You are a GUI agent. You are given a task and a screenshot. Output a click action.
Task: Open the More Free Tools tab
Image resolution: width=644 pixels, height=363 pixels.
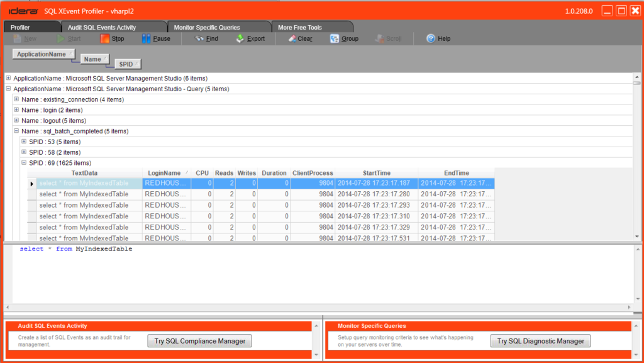[x=312, y=27]
